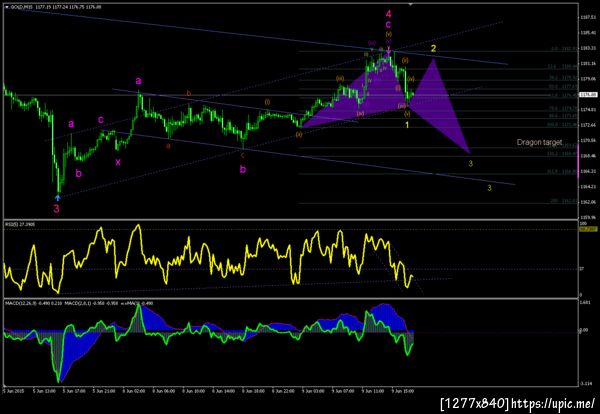600x414 pixels.
Task: Click the red wave '3' label at bottom left
Action: pyautogui.click(x=56, y=209)
